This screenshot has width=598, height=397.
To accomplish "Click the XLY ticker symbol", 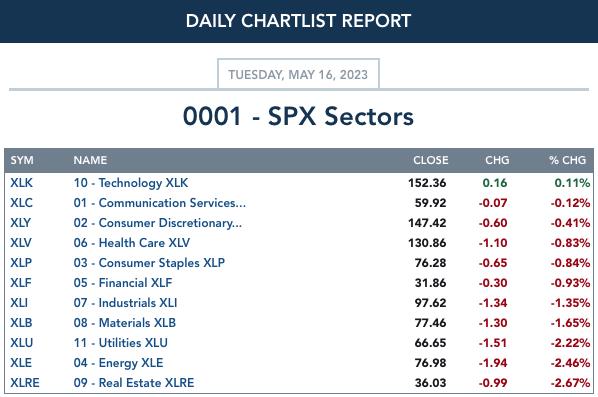I will tap(21, 223).
